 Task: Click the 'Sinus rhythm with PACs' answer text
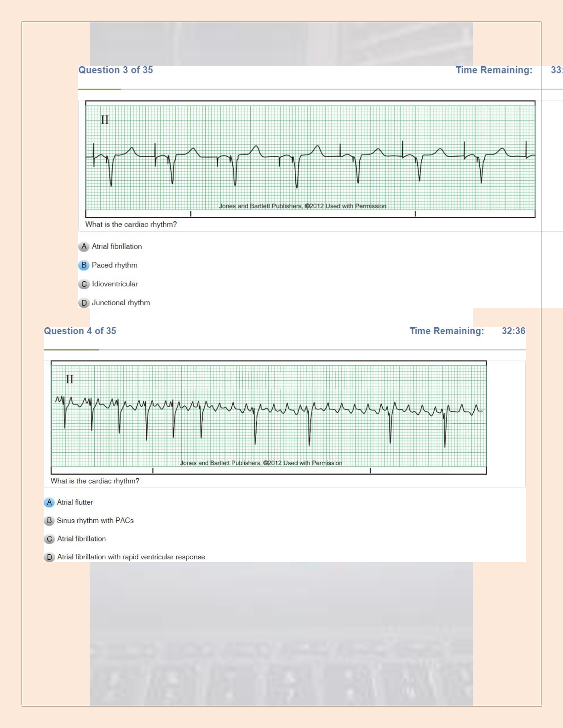[95, 520]
